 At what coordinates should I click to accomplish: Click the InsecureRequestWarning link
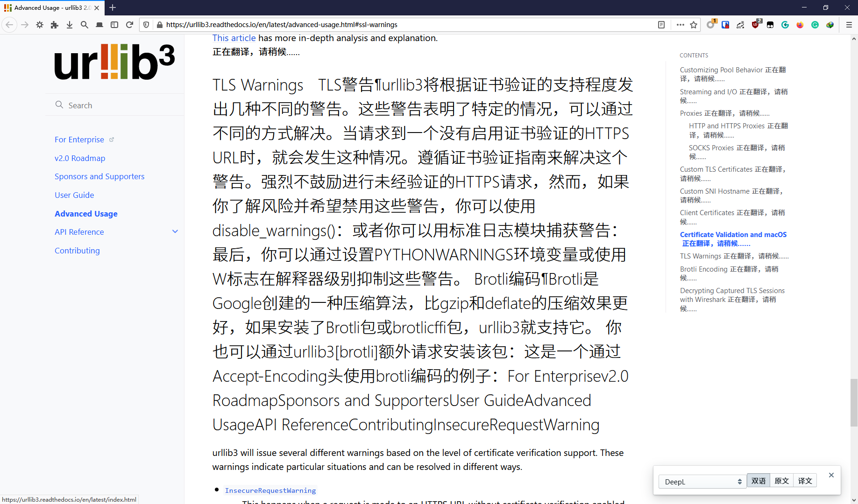click(270, 490)
